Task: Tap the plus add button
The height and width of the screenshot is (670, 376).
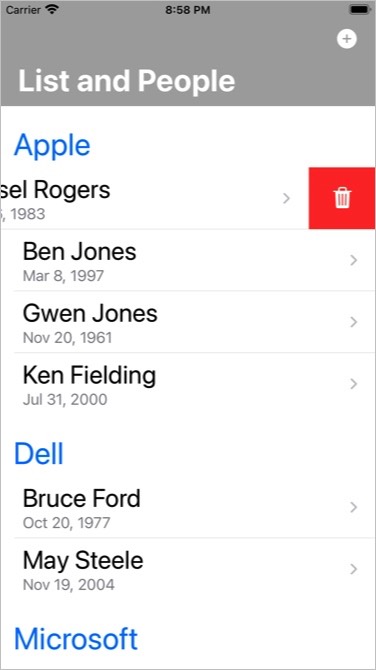Action: point(347,39)
